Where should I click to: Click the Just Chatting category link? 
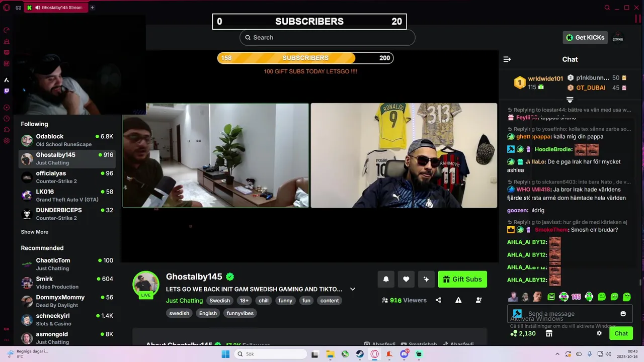[184, 301]
